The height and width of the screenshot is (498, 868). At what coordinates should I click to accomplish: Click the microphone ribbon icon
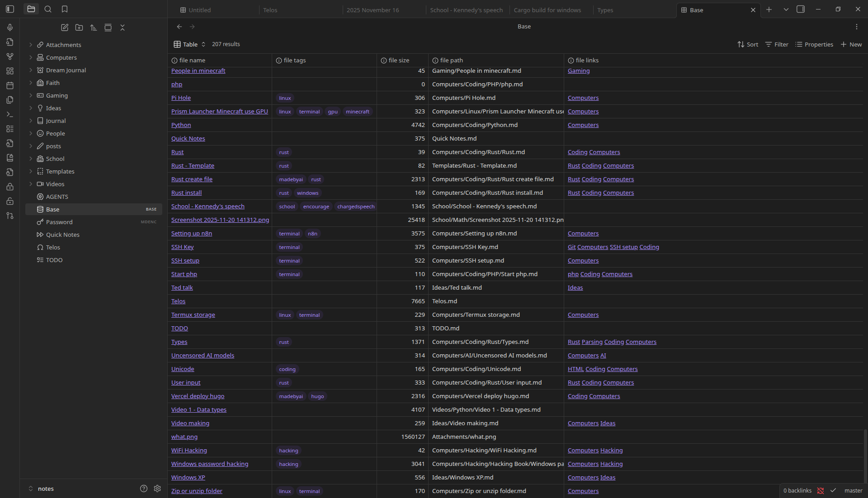point(10,28)
